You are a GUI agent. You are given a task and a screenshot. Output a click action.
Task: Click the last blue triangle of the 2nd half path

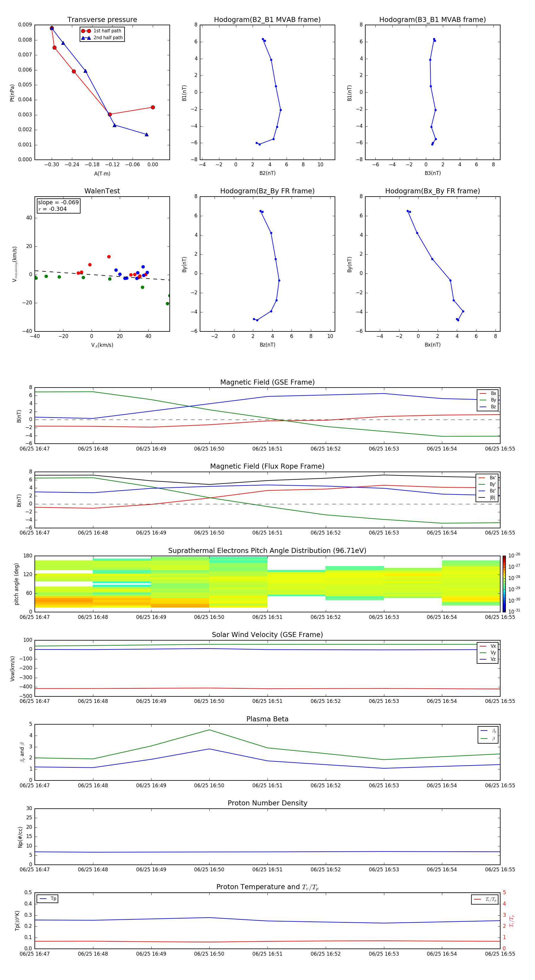[147, 134]
